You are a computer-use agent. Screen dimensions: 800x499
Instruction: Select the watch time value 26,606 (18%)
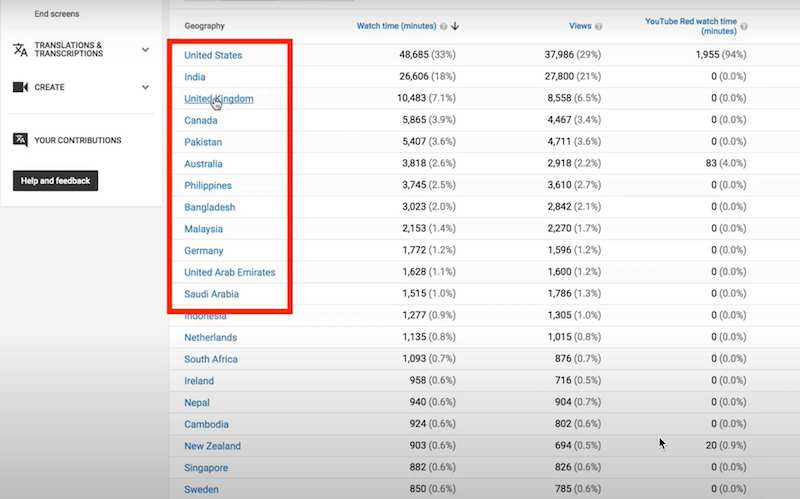pos(428,77)
